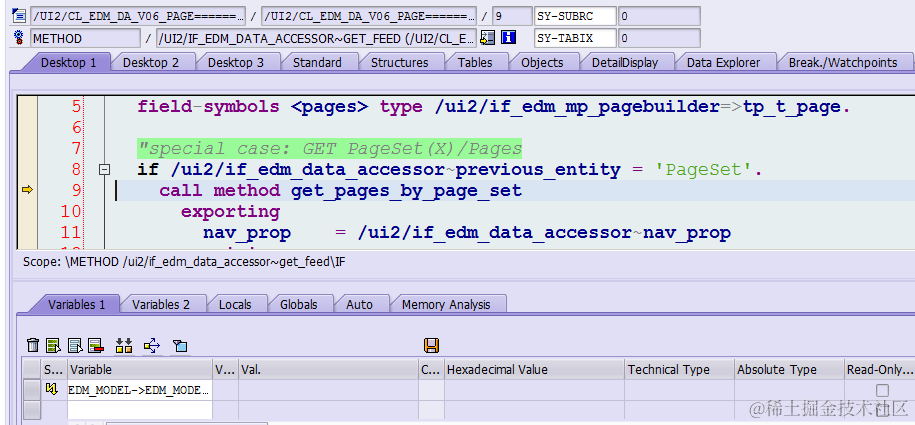915x425 pixels.
Task: Open the Break./Watchpoints tab
Action: (x=843, y=62)
